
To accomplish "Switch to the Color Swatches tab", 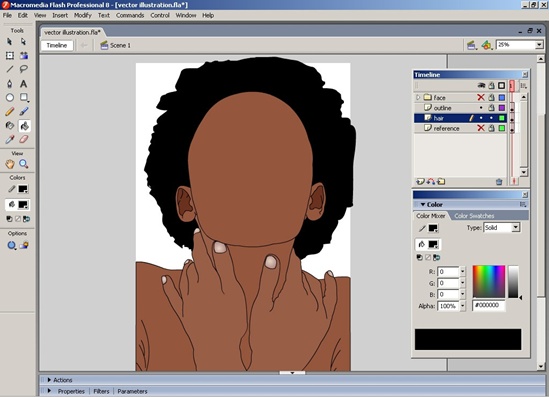I will [474, 216].
